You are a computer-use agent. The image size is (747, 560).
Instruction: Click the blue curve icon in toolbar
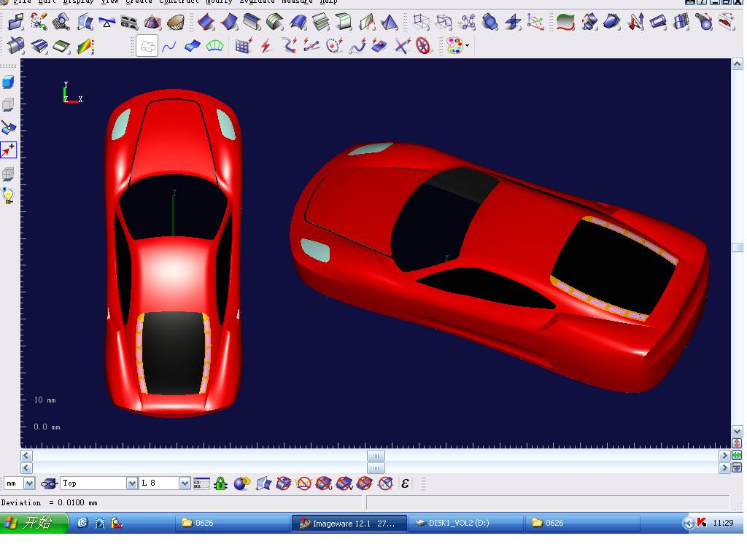[169, 47]
